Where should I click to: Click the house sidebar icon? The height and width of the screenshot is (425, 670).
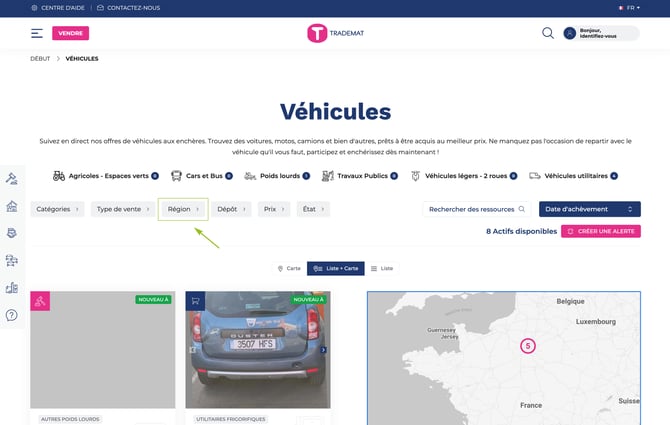tap(12, 206)
